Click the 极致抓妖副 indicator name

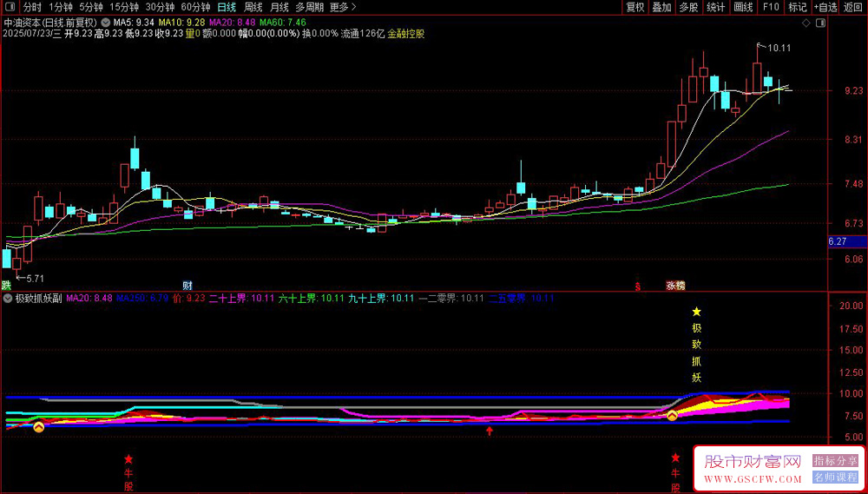click(x=37, y=298)
